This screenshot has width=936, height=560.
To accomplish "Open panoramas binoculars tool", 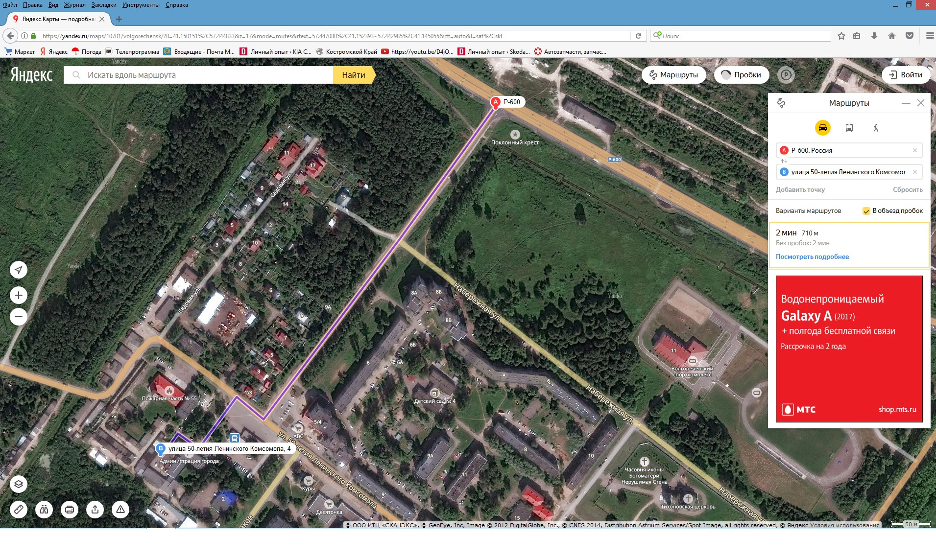I will (44, 510).
